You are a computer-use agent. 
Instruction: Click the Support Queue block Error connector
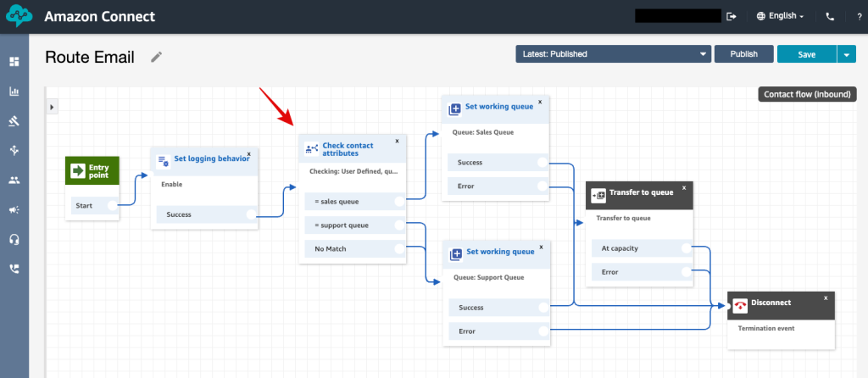(544, 331)
